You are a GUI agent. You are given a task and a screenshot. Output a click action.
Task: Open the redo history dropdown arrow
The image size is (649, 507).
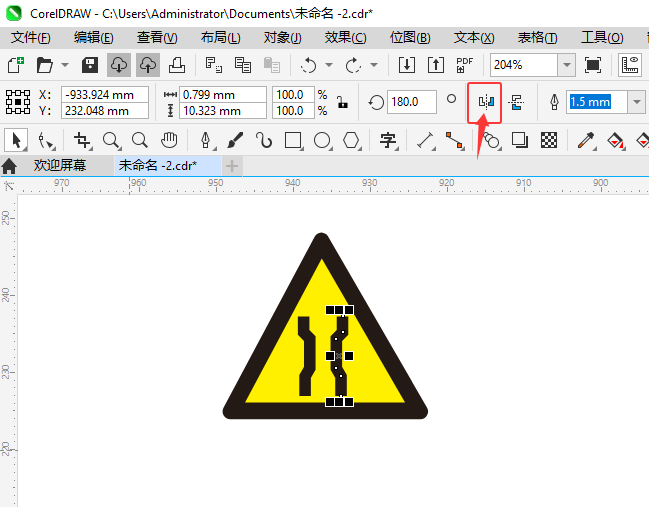pyautogui.click(x=374, y=65)
